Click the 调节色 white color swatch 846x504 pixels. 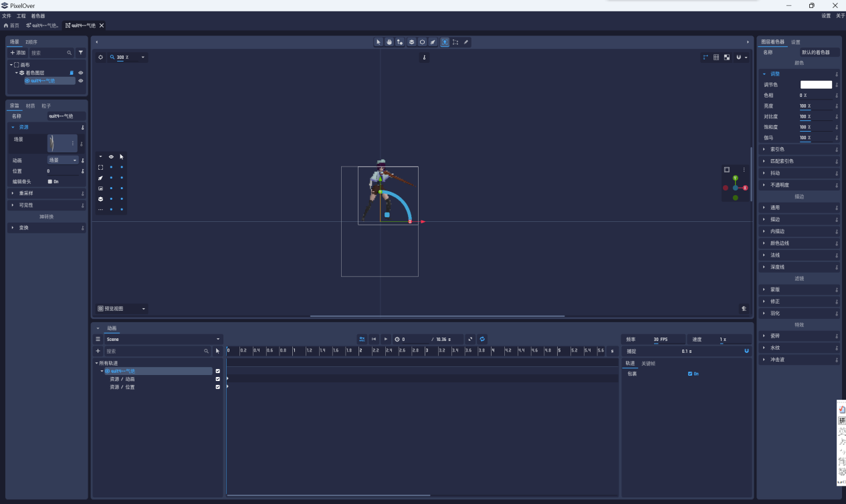(x=816, y=85)
